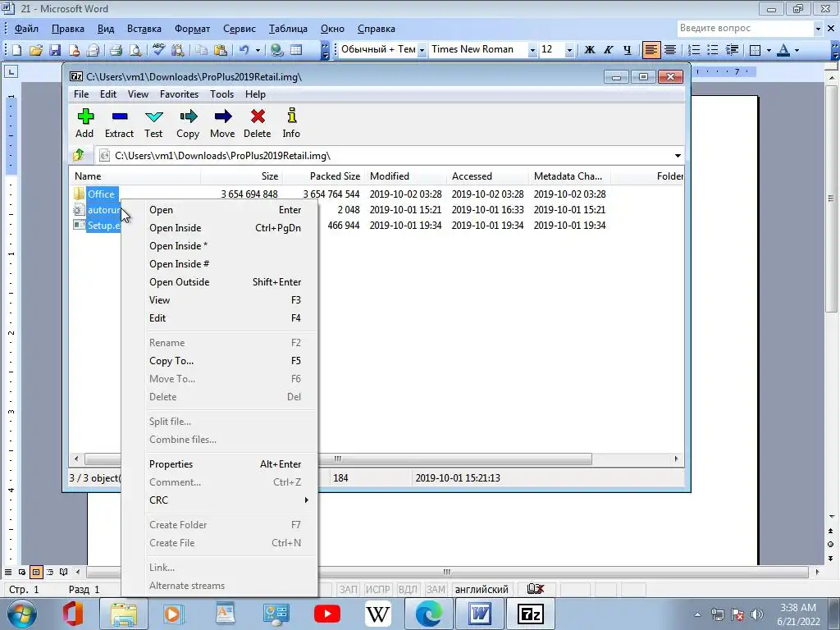The height and width of the screenshot is (630, 840).
Task: Toggle Underline (Ч) formatting in Word
Action: [x=628, y=50]
